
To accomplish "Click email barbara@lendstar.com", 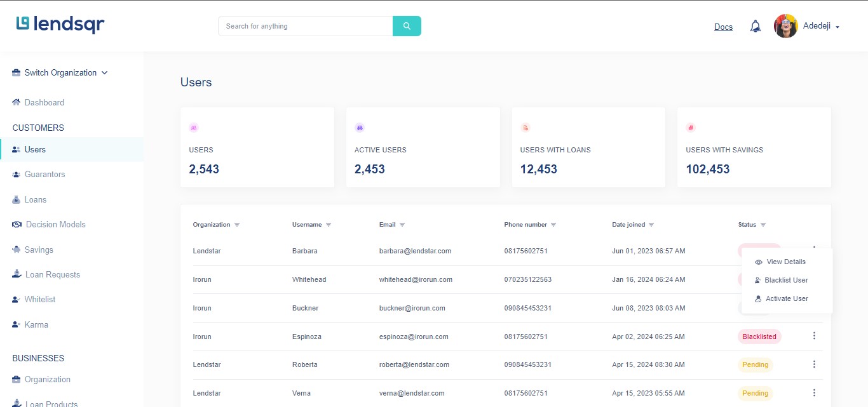I will (x=415, y=251).
